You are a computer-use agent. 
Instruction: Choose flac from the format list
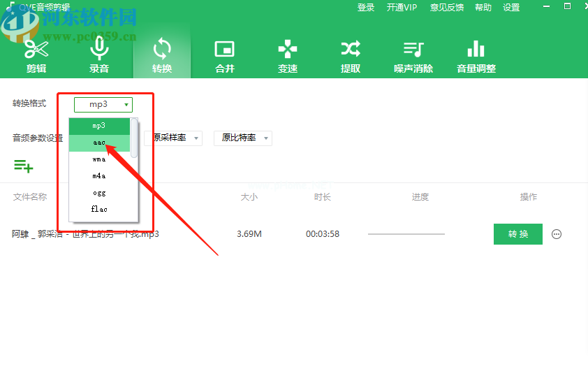coord(99,209)
